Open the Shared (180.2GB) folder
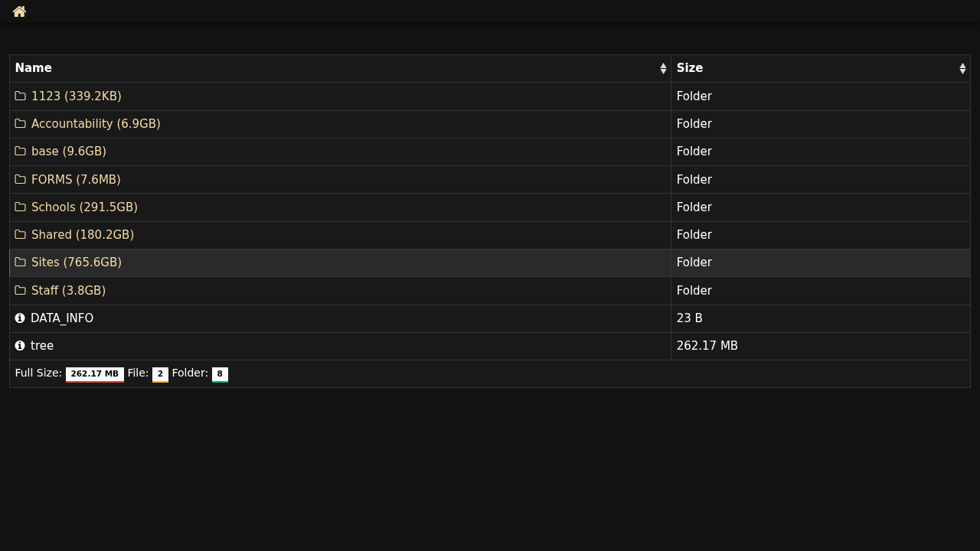Screen dimensions: 980x551 click(83, 235)
